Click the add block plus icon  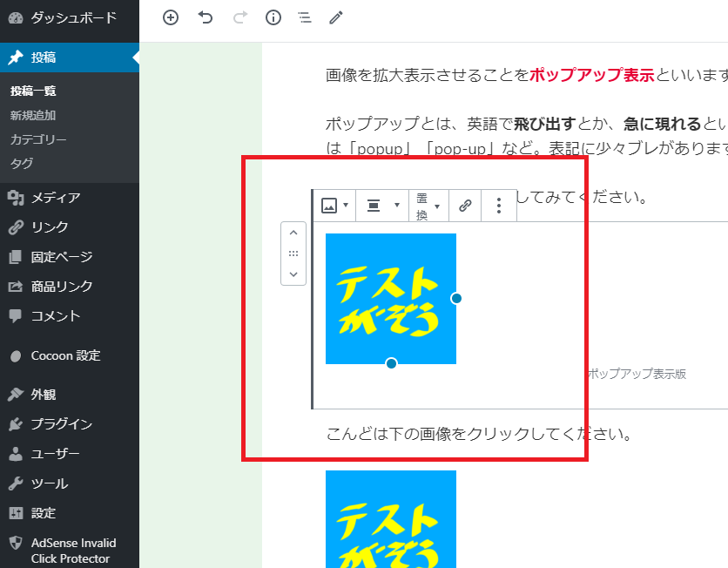[x=171, y=17]
